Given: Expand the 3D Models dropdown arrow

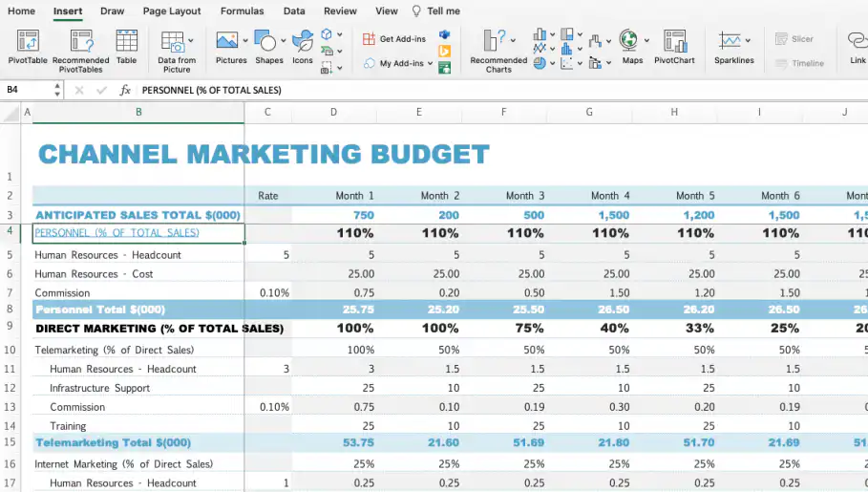Looking at the screenshot, I should [x=339, y=34].
